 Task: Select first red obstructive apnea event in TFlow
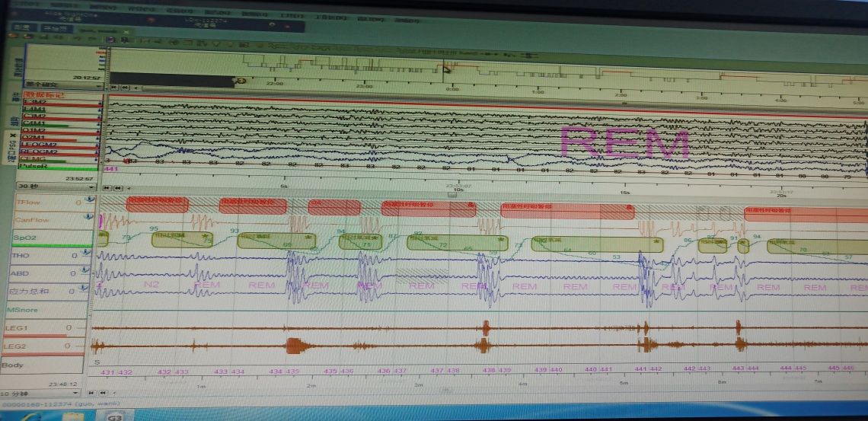[x=158, y=205]
